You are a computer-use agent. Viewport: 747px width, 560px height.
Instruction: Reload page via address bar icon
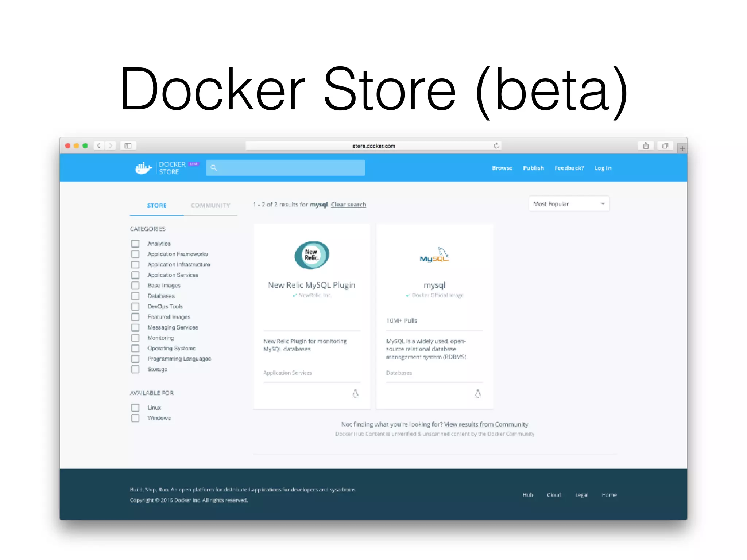[496, 146]
